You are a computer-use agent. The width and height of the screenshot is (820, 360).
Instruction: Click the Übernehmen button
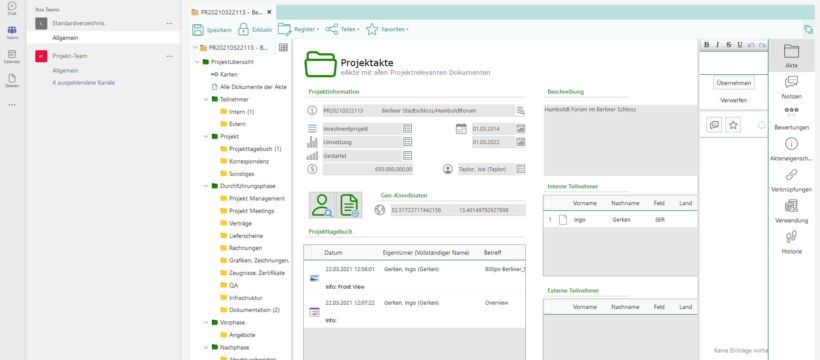(x=734, y=83)
